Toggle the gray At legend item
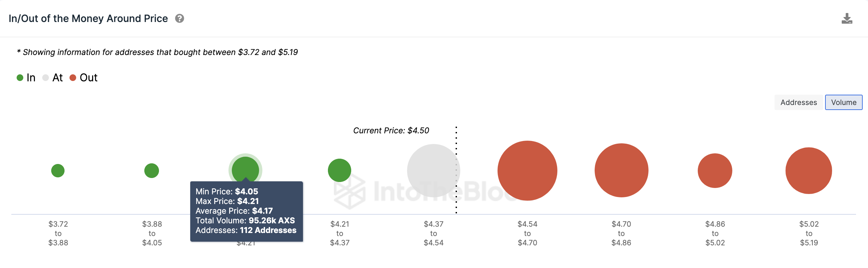Viewport: 868px width, 268px height. [53, 78]
